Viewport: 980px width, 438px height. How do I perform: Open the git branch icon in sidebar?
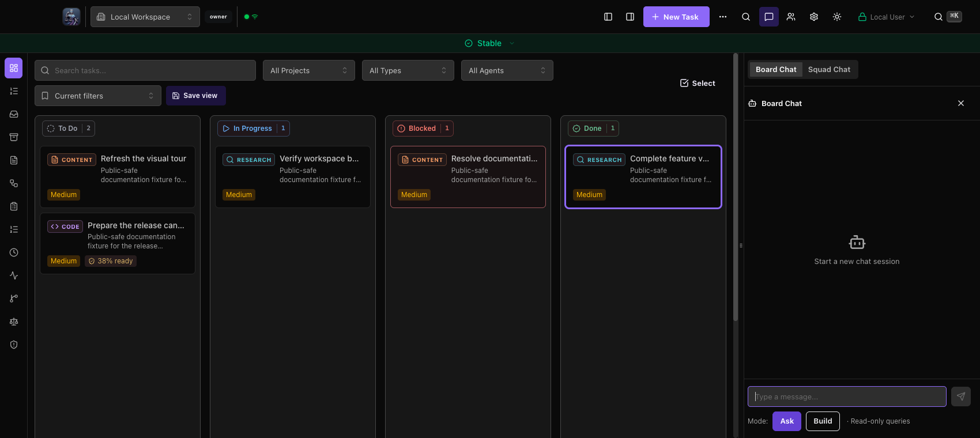(x=14, y=299)
